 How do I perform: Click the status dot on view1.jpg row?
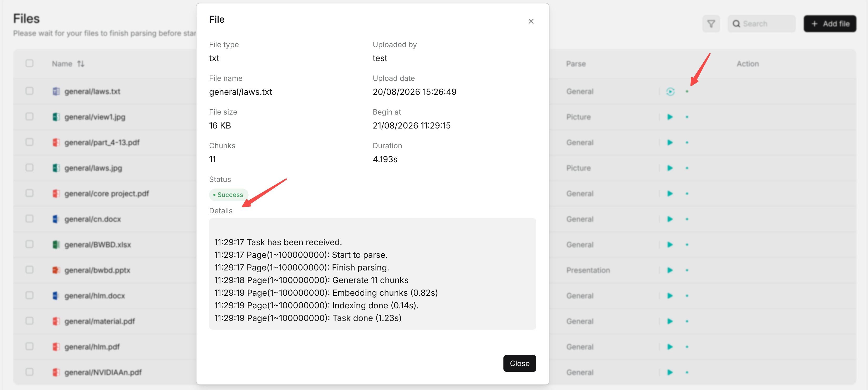coord(687,117)
